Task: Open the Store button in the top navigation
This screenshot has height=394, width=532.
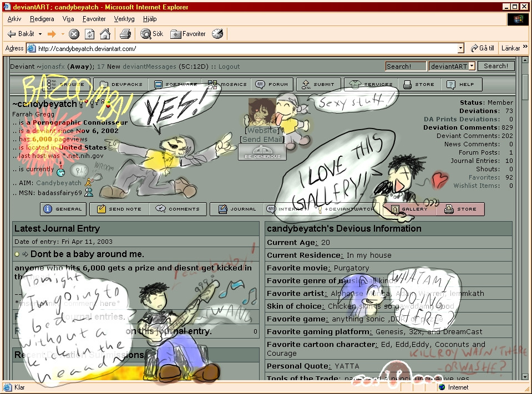Action: point(419,84)
